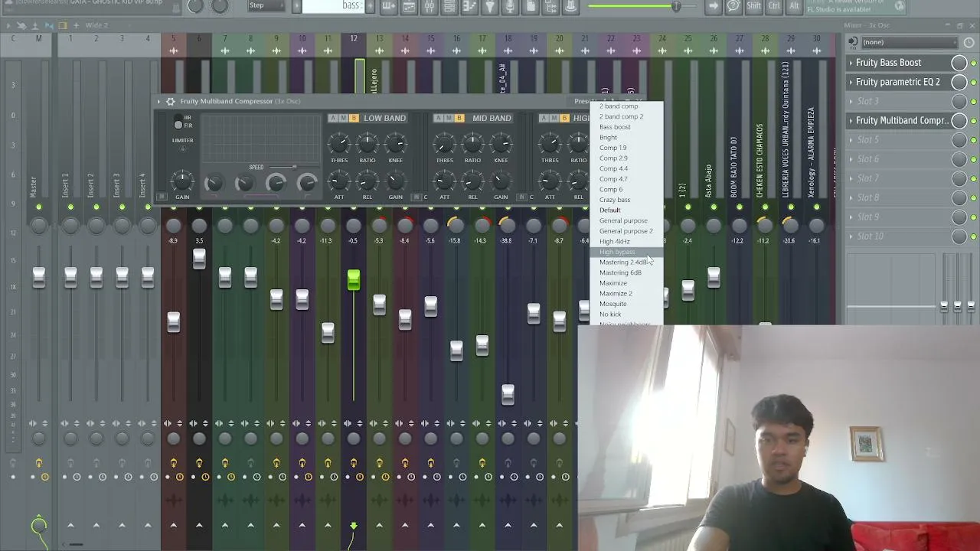
Task: Toggle Slot 3 enable LED
Action: click(x=973, y=101)
